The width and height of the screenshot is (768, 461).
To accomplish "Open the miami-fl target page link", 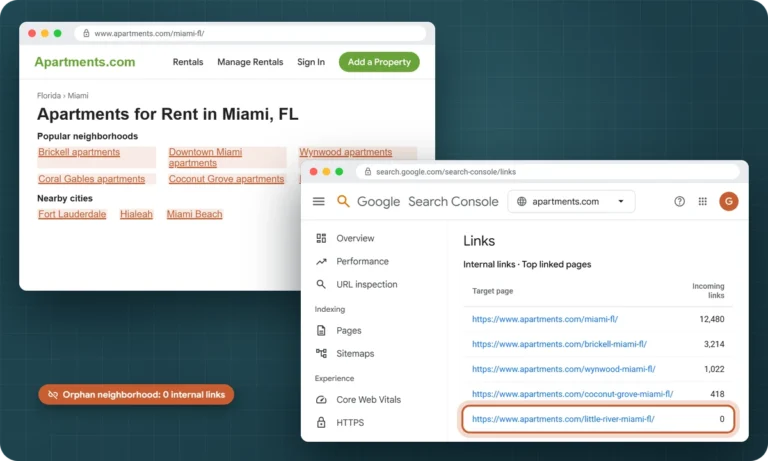I will tap(545, 319).
